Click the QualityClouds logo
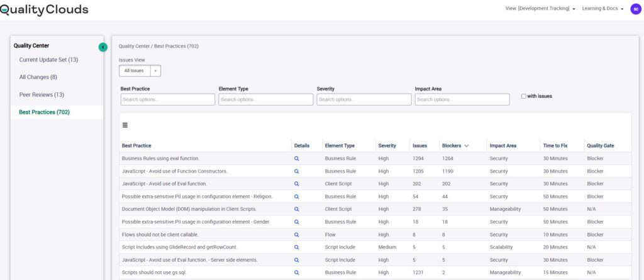The image size is (644, 280). (x=44, y=9)
